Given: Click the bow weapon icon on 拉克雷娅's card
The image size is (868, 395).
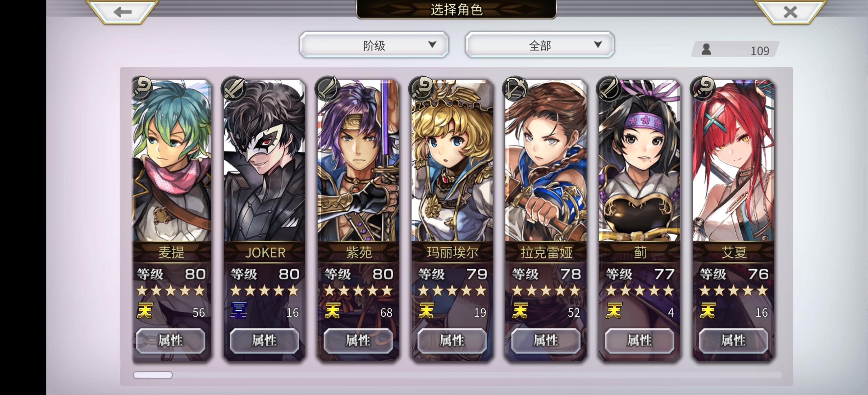Looking at the screenshot, I should (x=515, y=88).
